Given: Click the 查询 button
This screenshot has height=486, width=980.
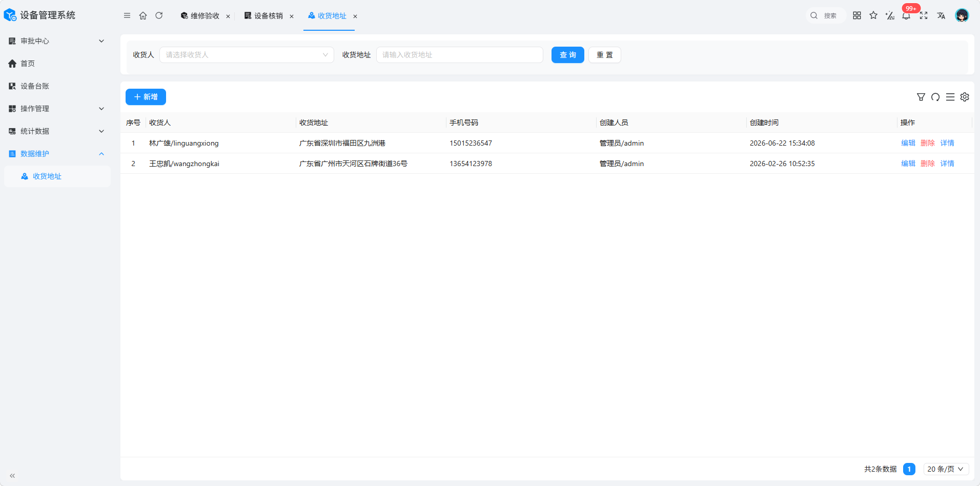Looking at the screenshot, I should tap(568, 55).
